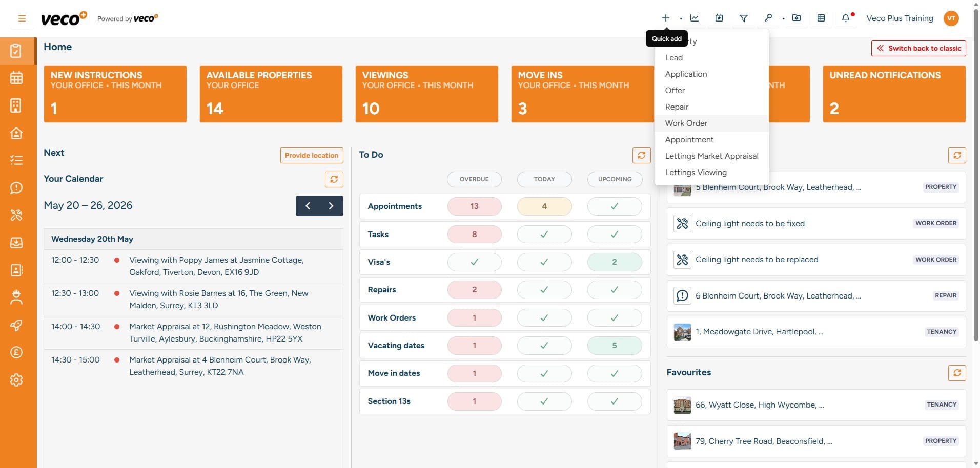Viewport: 980px width, 468px height.
Task: Select Lettings Market Appraisal in Quick add
Action: pos(711,156)
